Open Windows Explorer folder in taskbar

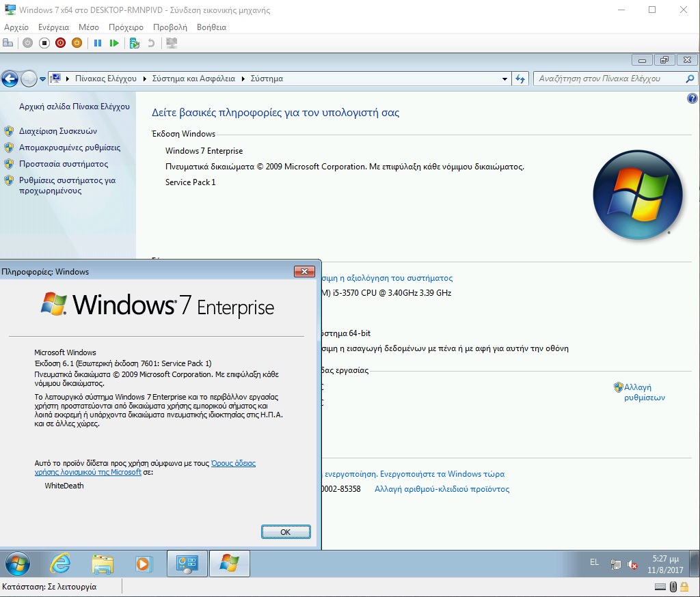103,564
